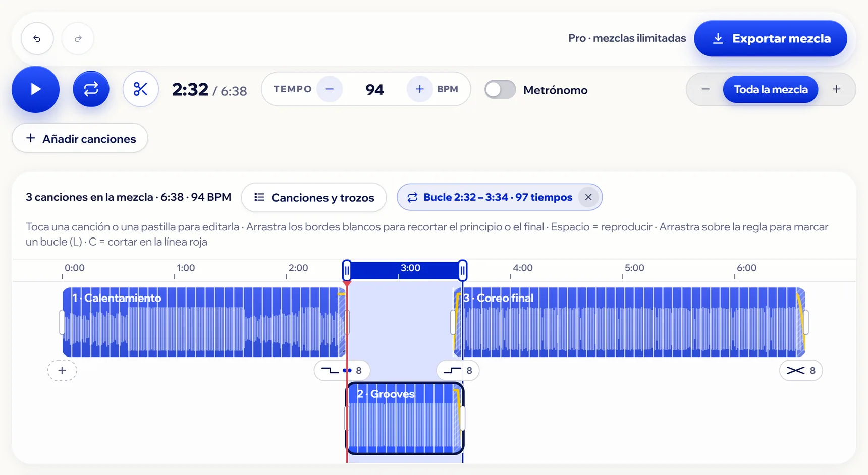The width and height of the screenshot is (868, 475).
Task: Click the current time 2:32 display
Action: pos(190,90)
